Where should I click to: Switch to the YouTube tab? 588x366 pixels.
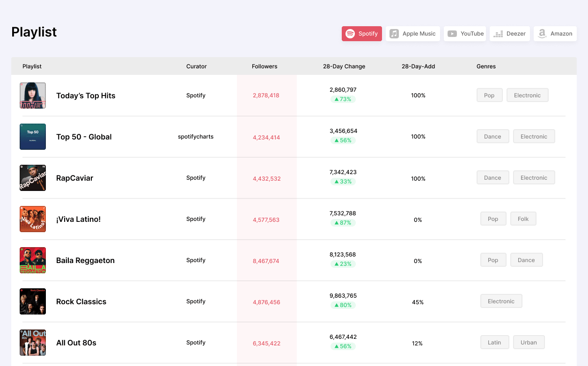click(465, 34)
